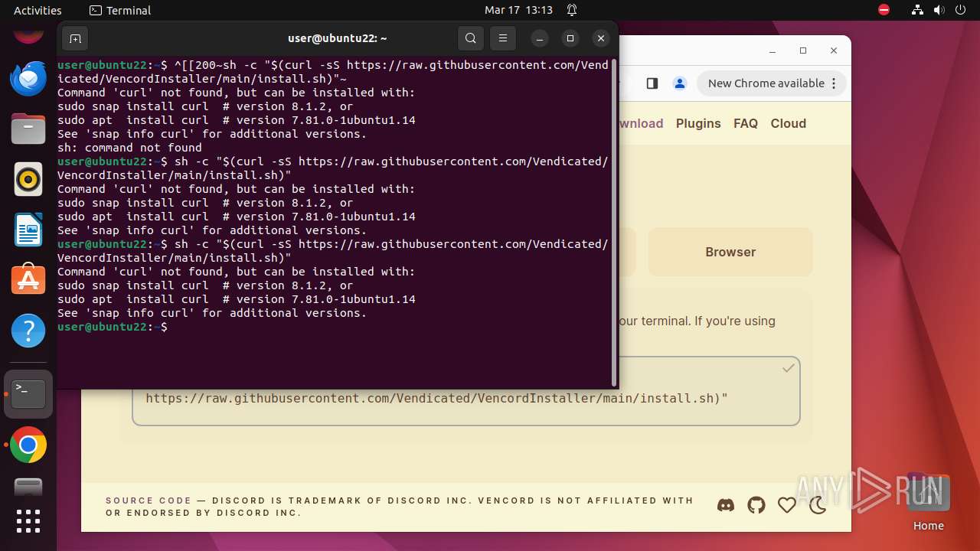
Task: Launch Rhythmbox from the dock
Action: [x=28, y=179]
